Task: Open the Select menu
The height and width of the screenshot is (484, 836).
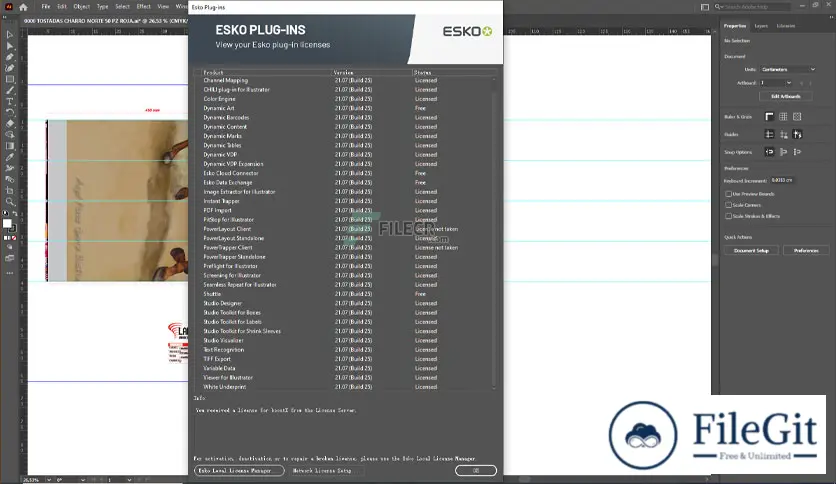Action: [122, 7]
